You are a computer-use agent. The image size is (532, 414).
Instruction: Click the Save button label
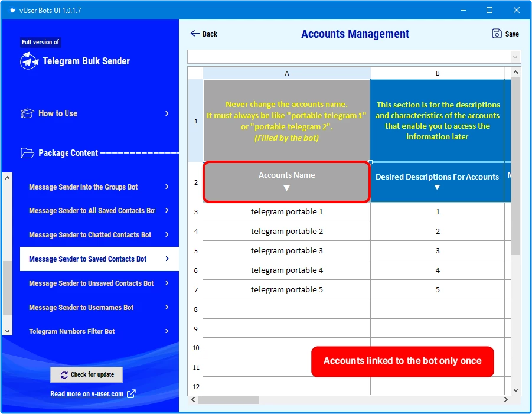coord(512,34)
